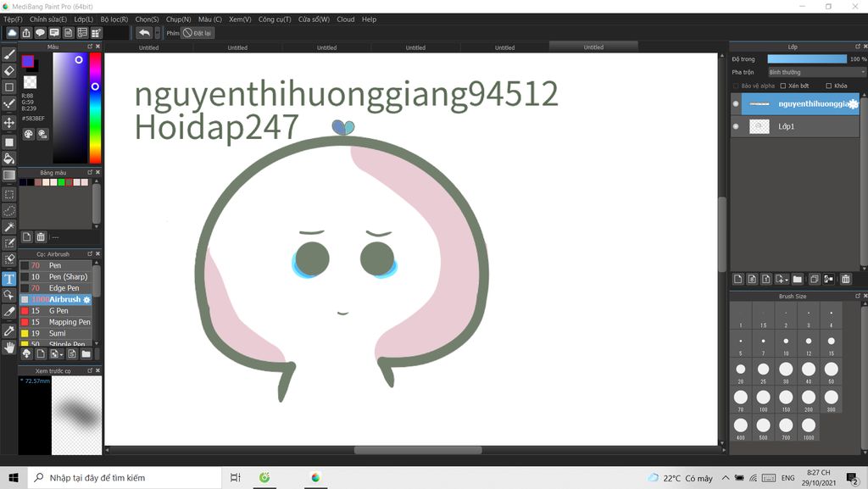The width and height of the screenshot is (868, 489).
Task: Open the Cloud menu
Action: 346,19
